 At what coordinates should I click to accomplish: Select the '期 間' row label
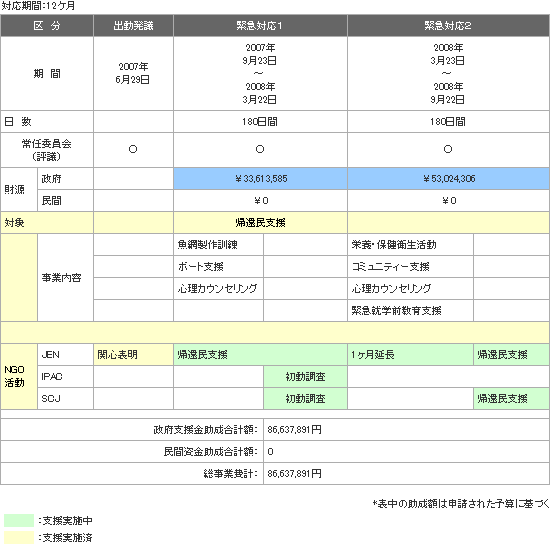[x=47, y=73]
